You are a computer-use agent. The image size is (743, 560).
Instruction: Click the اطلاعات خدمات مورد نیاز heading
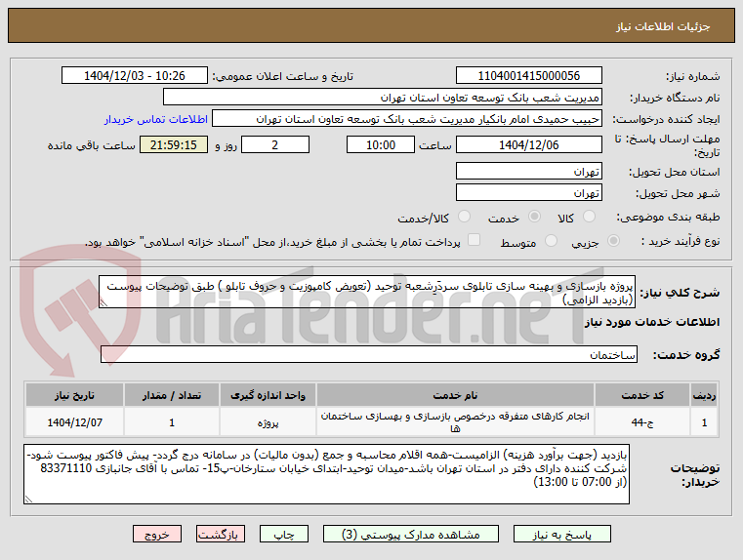[x=652, y=322]
